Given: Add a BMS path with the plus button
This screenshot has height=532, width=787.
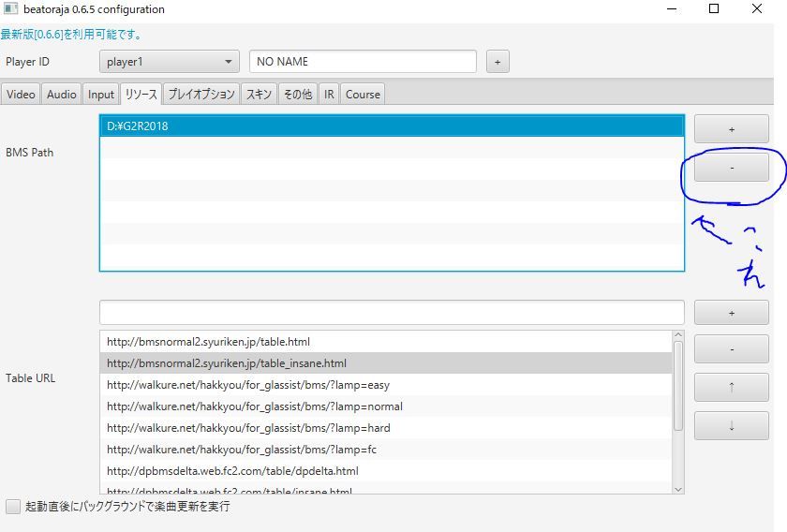Looking at the screenshot, I should pos(732,129).
